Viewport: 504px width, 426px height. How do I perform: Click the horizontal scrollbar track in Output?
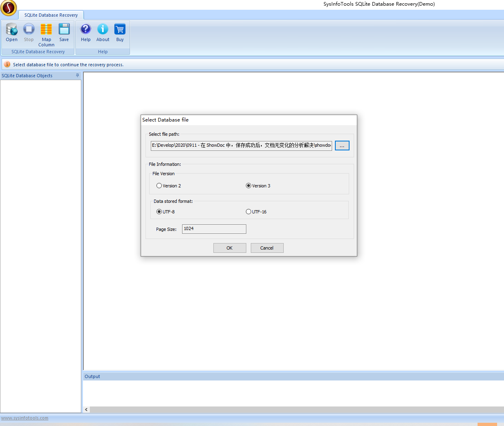[x=297, y=409]
